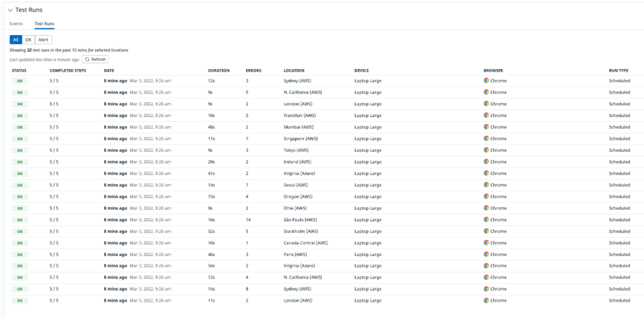Click the 15s duration value
Image resolution: width=644 pixels, height=318 pixels.
click(x=212, y=197)
